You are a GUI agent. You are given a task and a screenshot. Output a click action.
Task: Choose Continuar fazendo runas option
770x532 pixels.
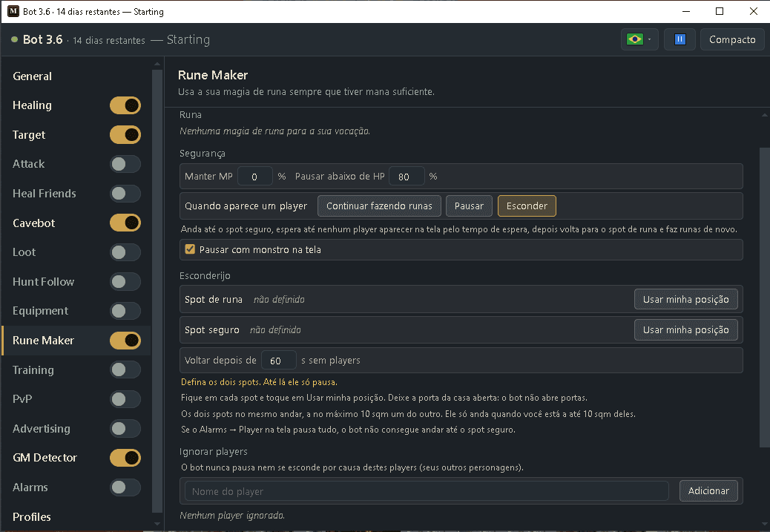click(379, 206)
